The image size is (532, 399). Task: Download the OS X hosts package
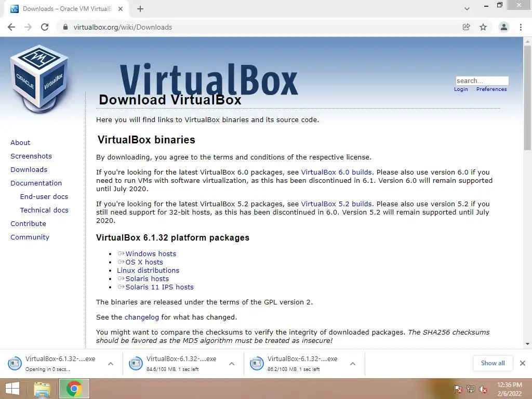[x=144, y=262]
